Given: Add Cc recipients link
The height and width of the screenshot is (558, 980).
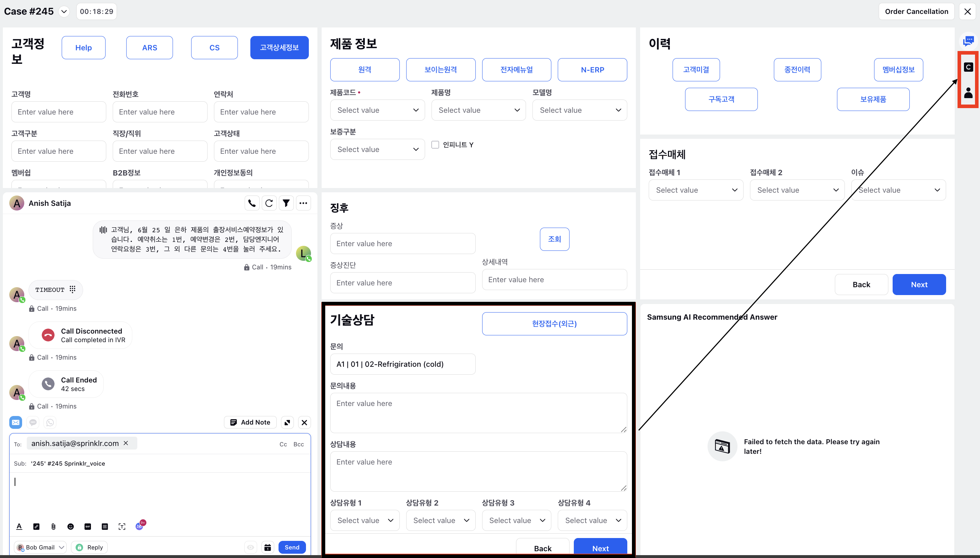Looking at the screenshot, I should coord(283,444).
